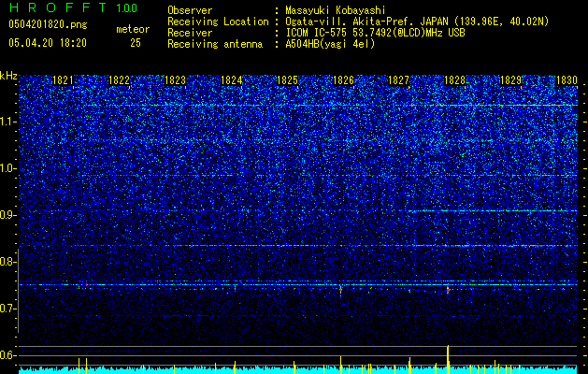Click the tallest yellow spike in power graph
The width and height of the screenshot is (588, 374).
coord(448,359)
